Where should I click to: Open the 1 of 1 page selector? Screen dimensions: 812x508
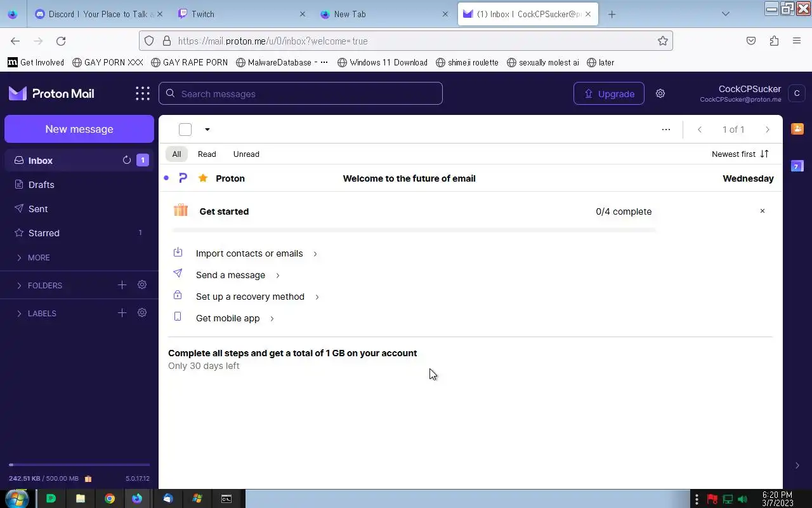pyautogui.click(x=733, y=130)
